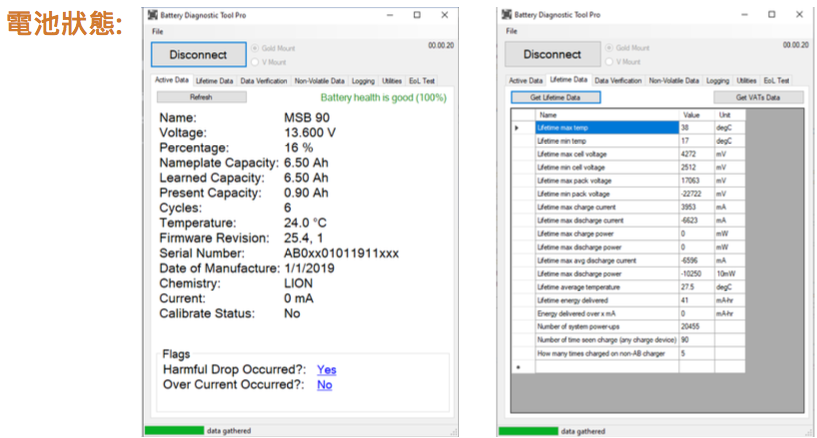817x438 pixels.
Task: Open Logging tab in left window
Action: (363, 81)
